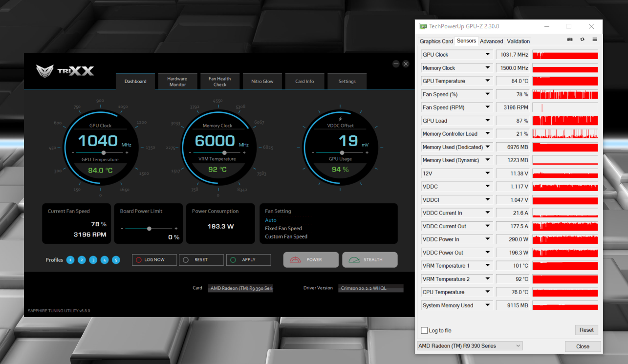Click the Fan Speed (%) sensor graph
628x364 pixels.
coord(565,94)
